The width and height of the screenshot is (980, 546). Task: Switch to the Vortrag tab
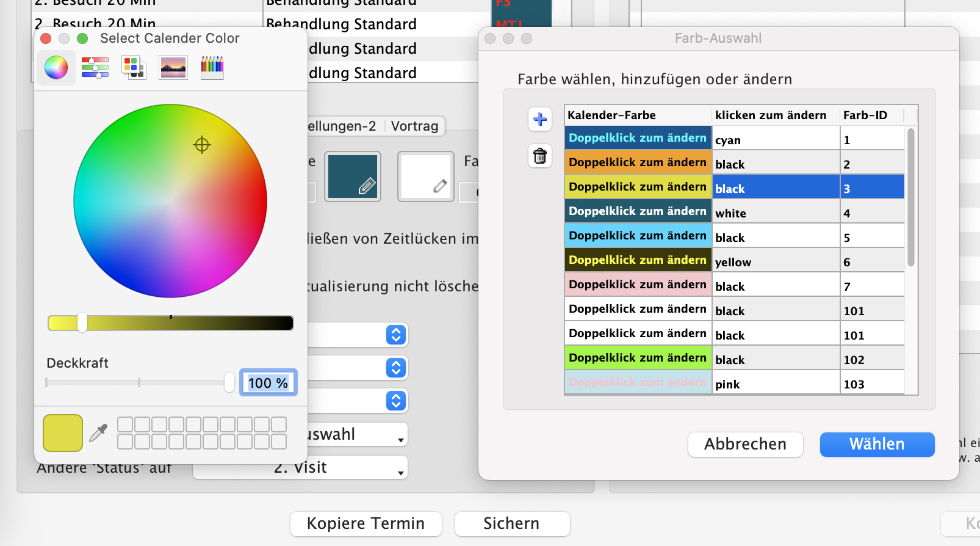tap(414, 126)
